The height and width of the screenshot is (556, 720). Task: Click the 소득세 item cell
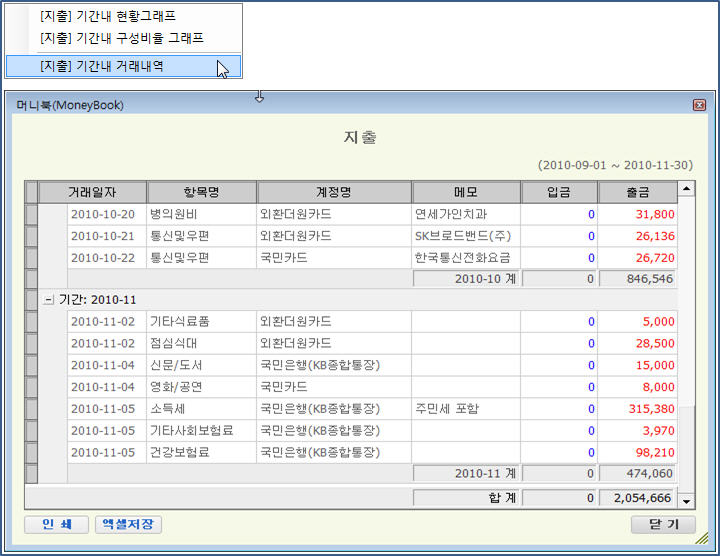click(201, 409)
